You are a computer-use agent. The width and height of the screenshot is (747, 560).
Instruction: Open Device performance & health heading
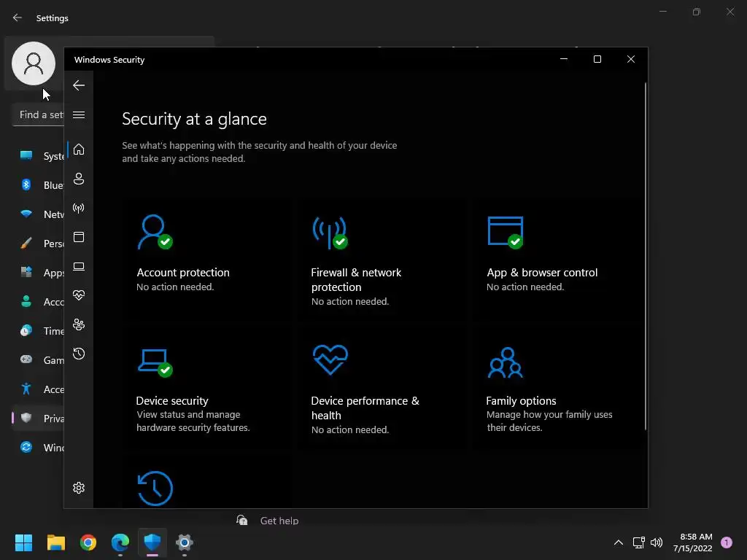365,408
